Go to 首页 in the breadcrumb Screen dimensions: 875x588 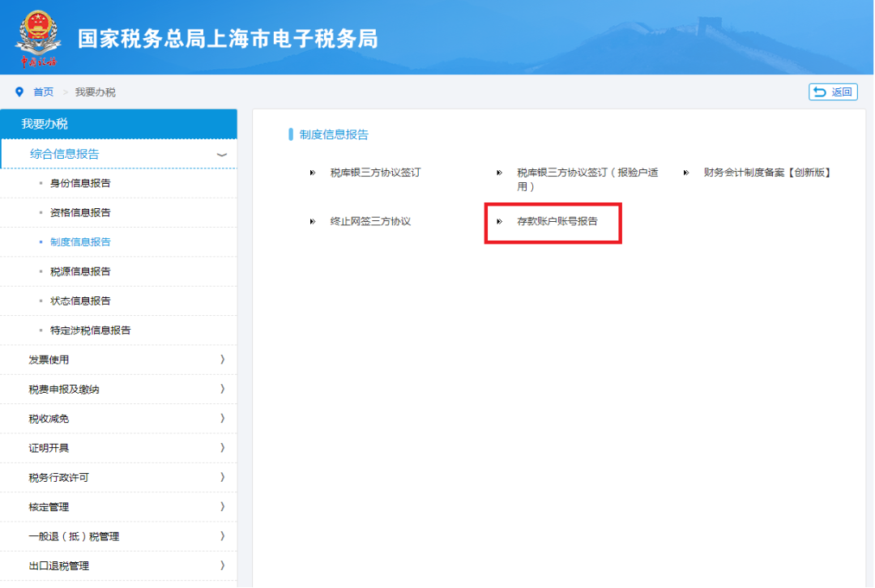click(x=44, y=92)
